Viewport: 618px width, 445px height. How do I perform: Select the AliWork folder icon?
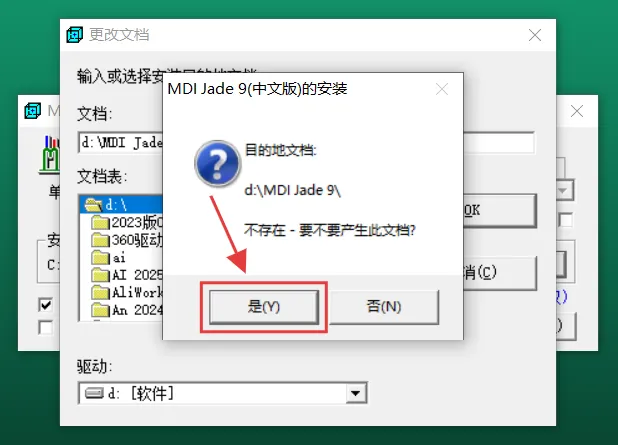[x=100, y=292]
